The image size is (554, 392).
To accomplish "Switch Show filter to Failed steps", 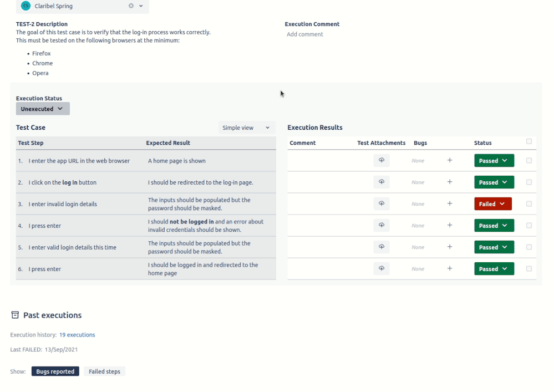I will (104, 371).
